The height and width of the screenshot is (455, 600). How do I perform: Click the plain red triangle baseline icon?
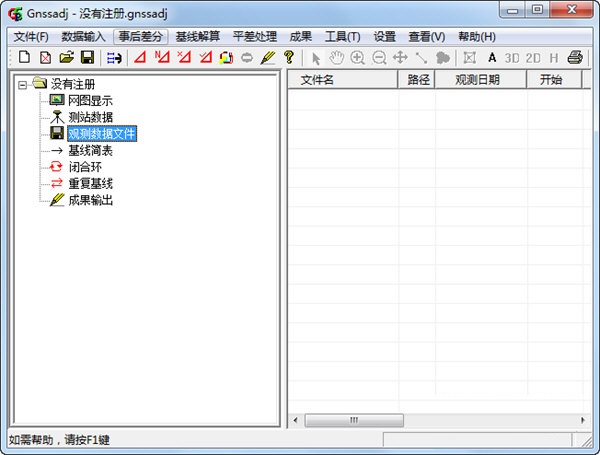click(140, 57)
